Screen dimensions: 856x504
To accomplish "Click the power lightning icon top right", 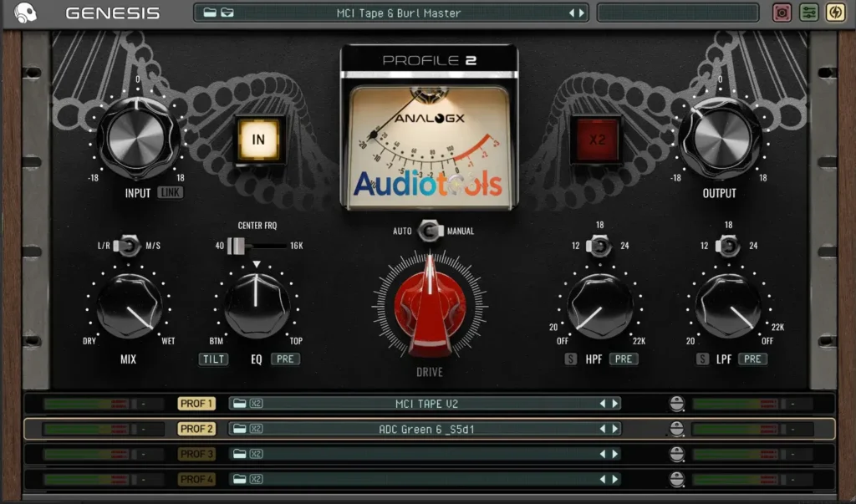I will (x=834, y=13).
